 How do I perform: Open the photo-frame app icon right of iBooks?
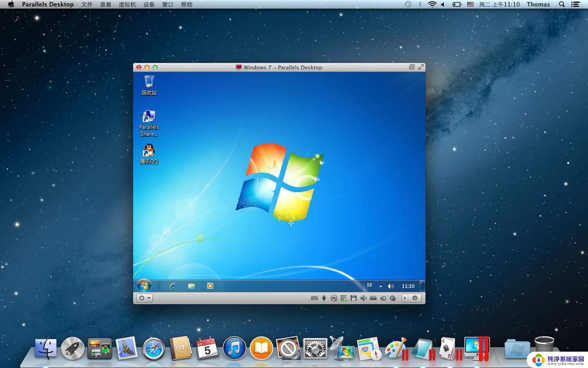coord(288,348)
